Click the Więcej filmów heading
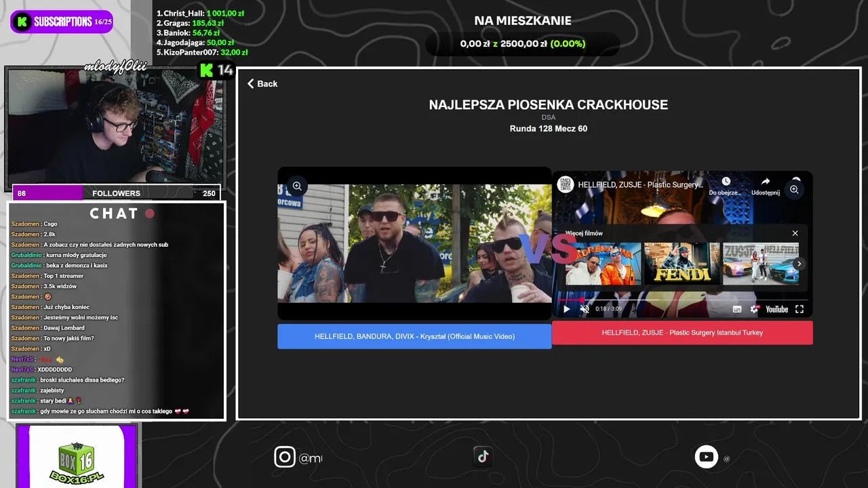868x488 pixels. [584, 233]
